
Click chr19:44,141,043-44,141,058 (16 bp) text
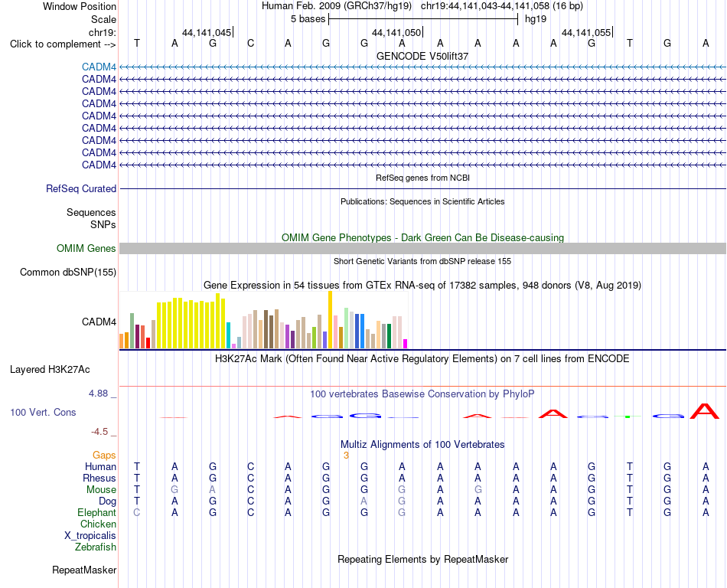tap(502, 6)
